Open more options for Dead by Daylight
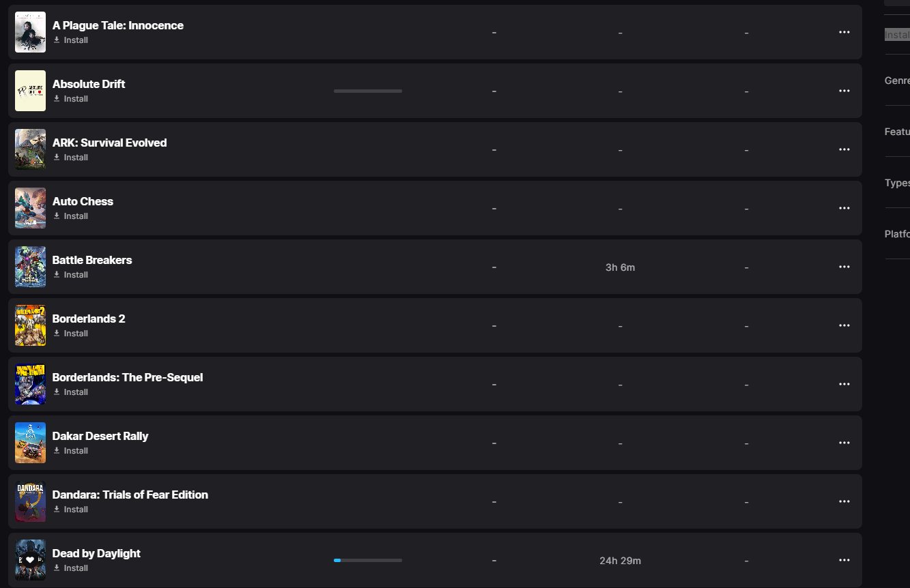Screen dimensions: 910x588 (x=844, y=560)
